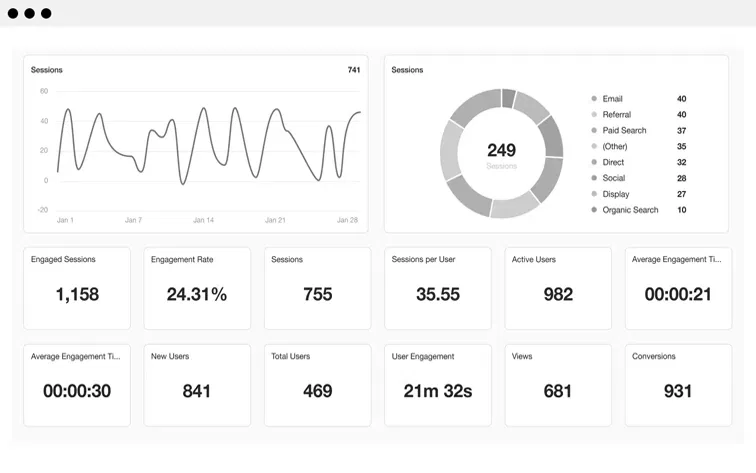Click the Referral legend color dot
756x473 pixels.
(594, 115)
